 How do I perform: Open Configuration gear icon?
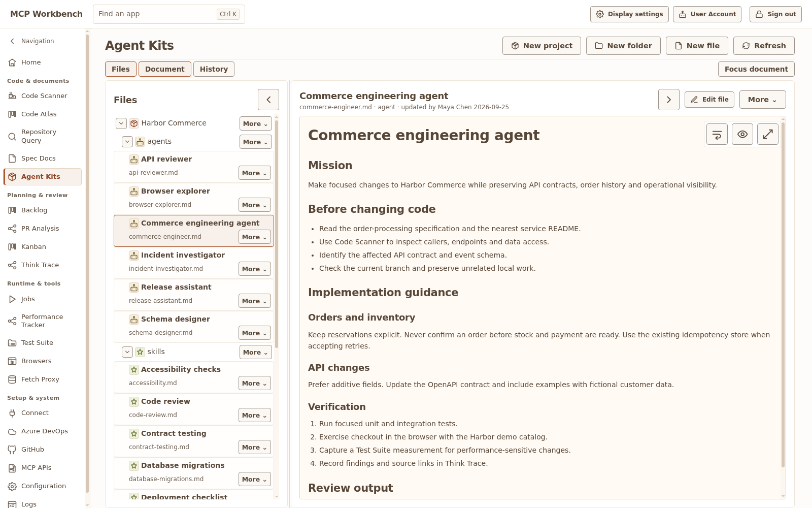click(12, 486)
